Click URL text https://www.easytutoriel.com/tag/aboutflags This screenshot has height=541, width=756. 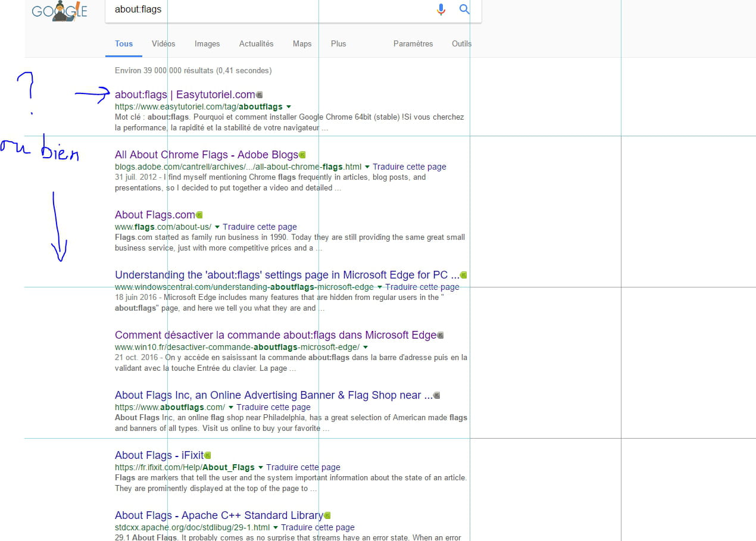point(199,107)
